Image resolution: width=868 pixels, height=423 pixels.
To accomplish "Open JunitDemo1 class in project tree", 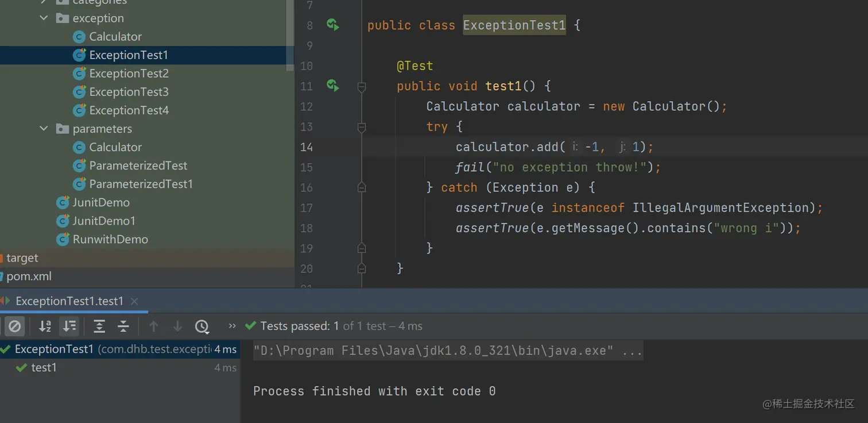I will (104, 221).
